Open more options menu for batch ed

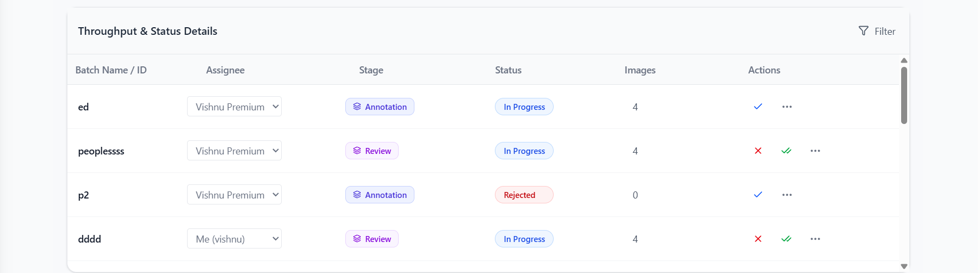pyautogui.click(x=787, y=107)
